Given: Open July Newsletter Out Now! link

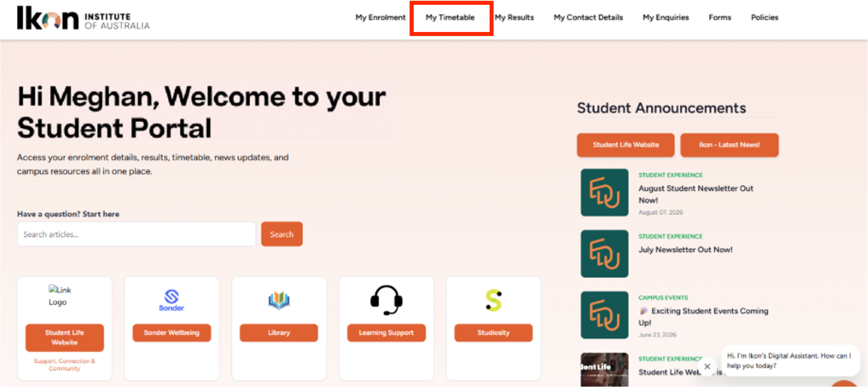Looking at the screenshot, I should point(685,249).
